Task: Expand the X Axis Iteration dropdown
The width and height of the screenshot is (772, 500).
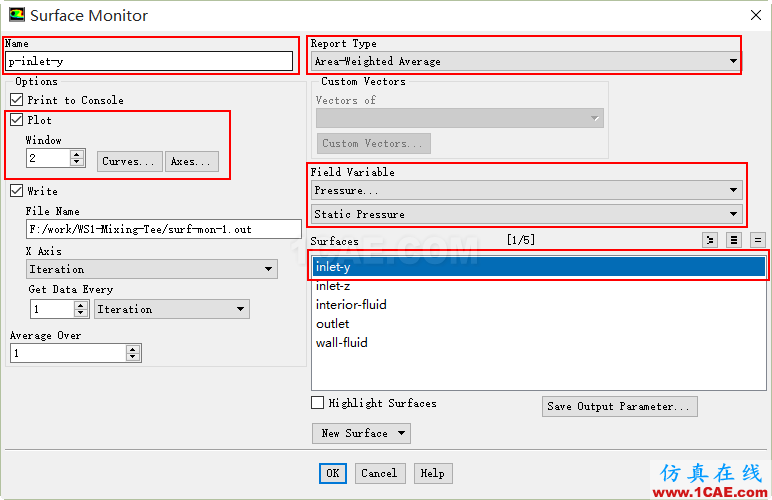Action: (x=152, y=269)
